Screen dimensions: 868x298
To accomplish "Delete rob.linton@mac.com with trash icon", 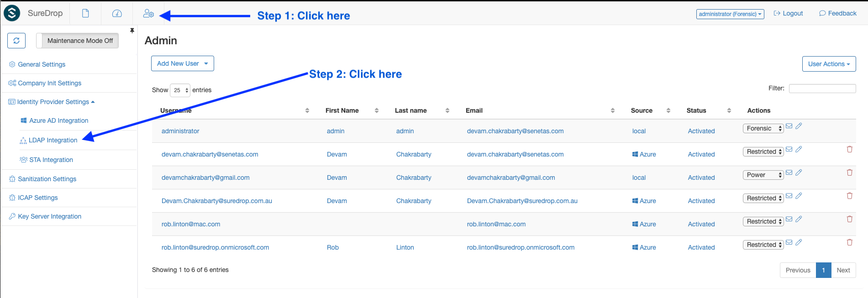I will coord(850,219).
